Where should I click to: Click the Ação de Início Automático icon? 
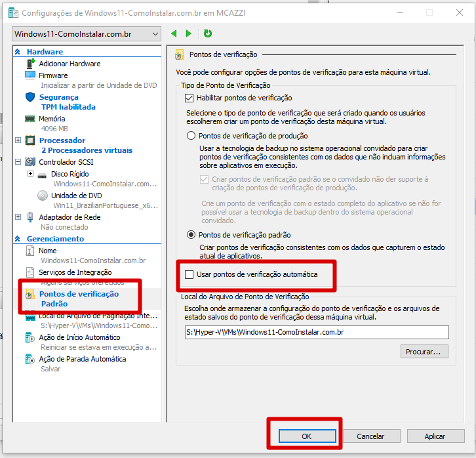(x=30, y=337)
